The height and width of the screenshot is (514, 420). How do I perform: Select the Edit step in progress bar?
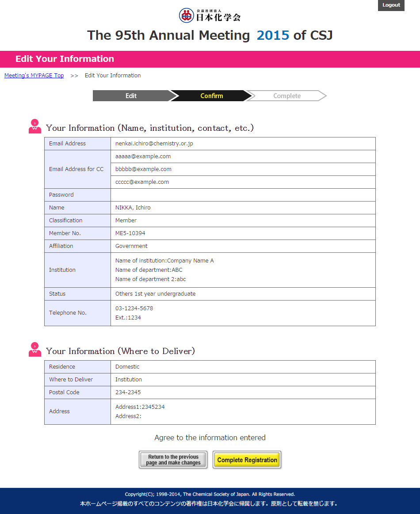point(131,96)
